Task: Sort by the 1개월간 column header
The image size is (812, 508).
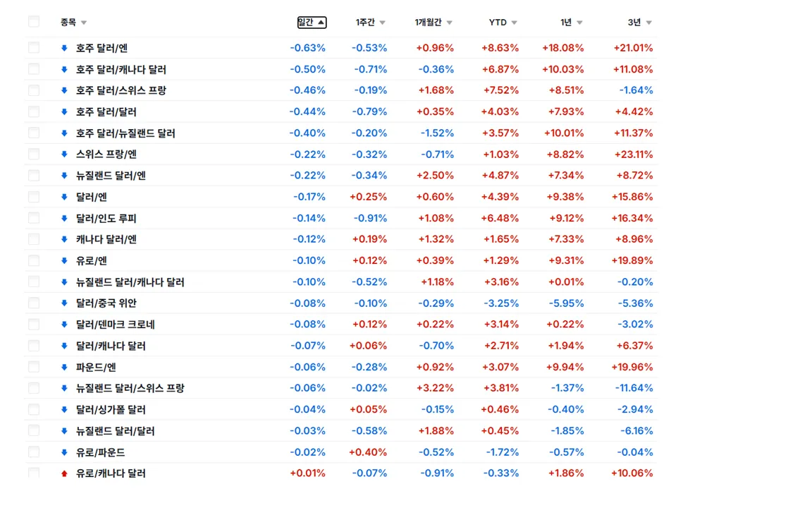Action: tap(433, 23)
